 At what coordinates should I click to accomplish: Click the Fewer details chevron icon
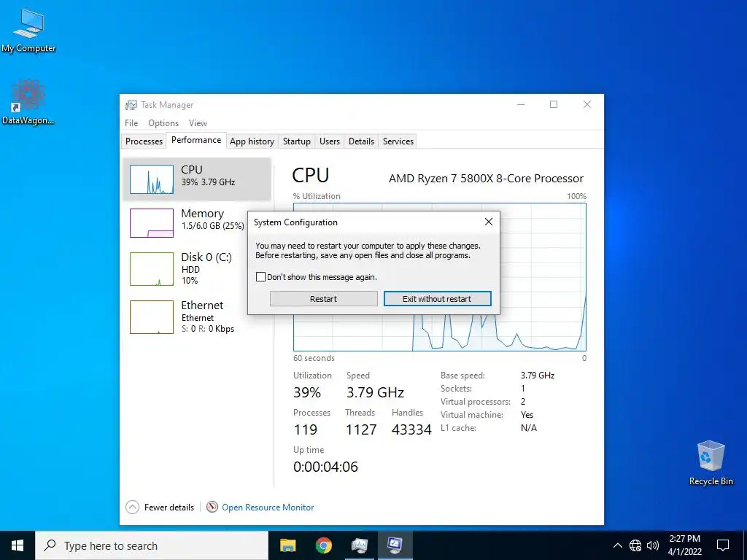[133, 507]
